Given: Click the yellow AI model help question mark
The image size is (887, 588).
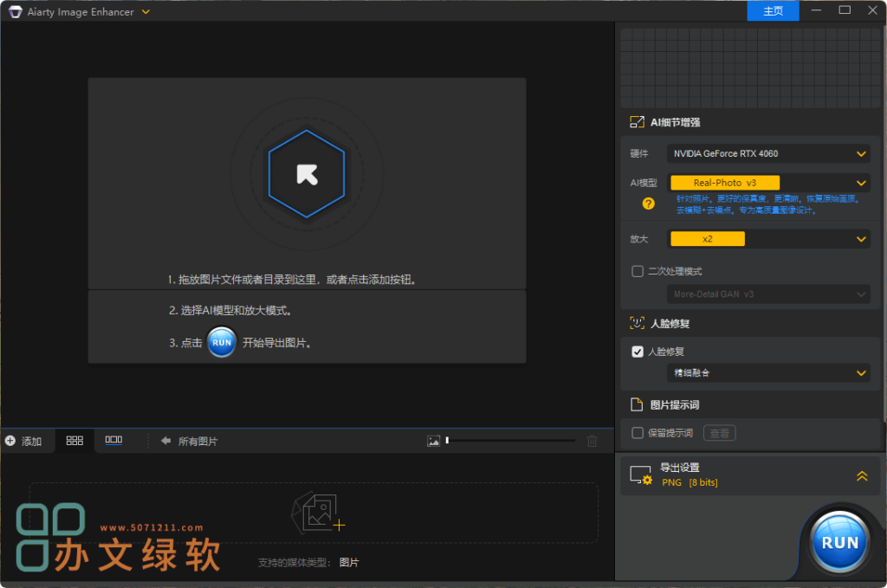Looking at the screenshot, I should (x=648, y=204).
